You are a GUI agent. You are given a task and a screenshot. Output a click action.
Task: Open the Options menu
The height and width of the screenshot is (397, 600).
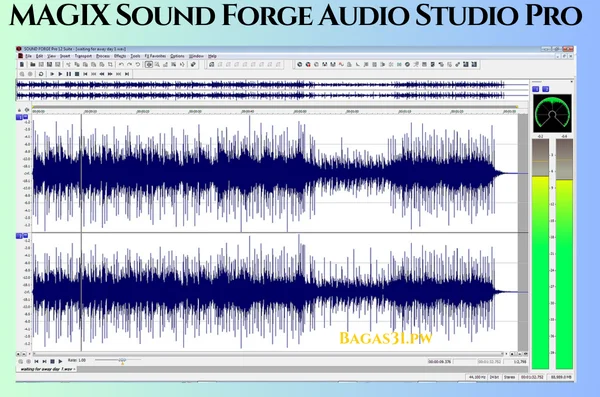[x=177, y=56]
